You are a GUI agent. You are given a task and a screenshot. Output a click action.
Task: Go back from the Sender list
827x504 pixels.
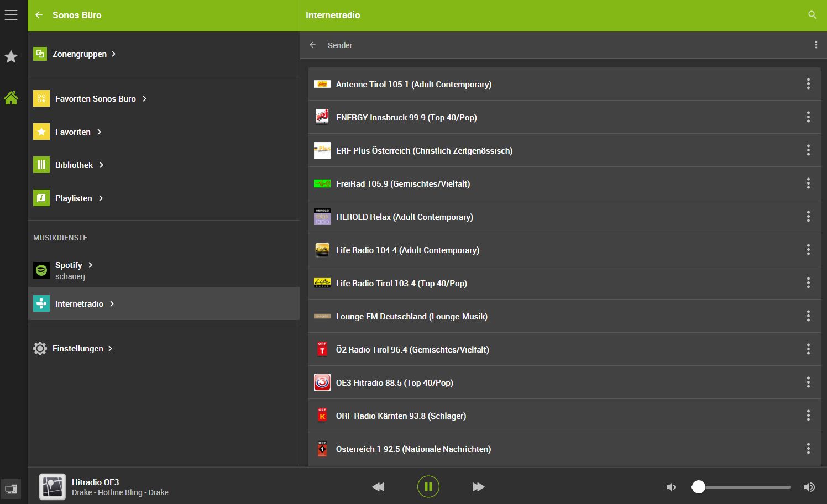[312, 45]
